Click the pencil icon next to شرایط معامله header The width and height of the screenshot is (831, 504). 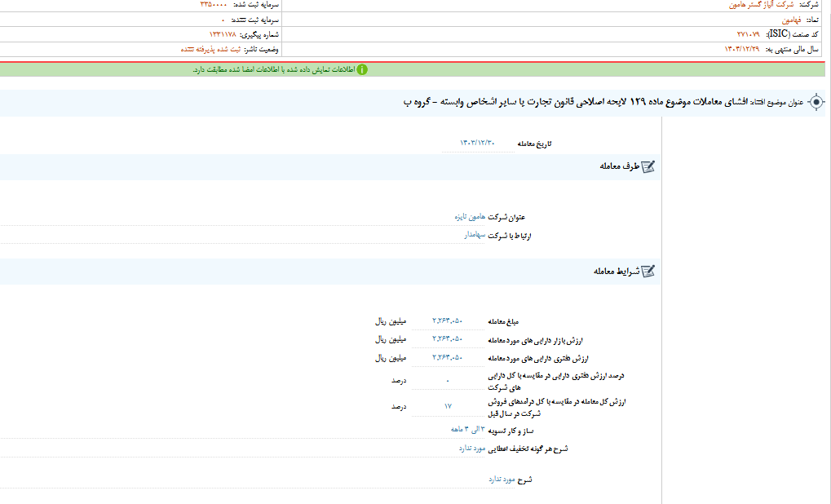tap(650, 272)
